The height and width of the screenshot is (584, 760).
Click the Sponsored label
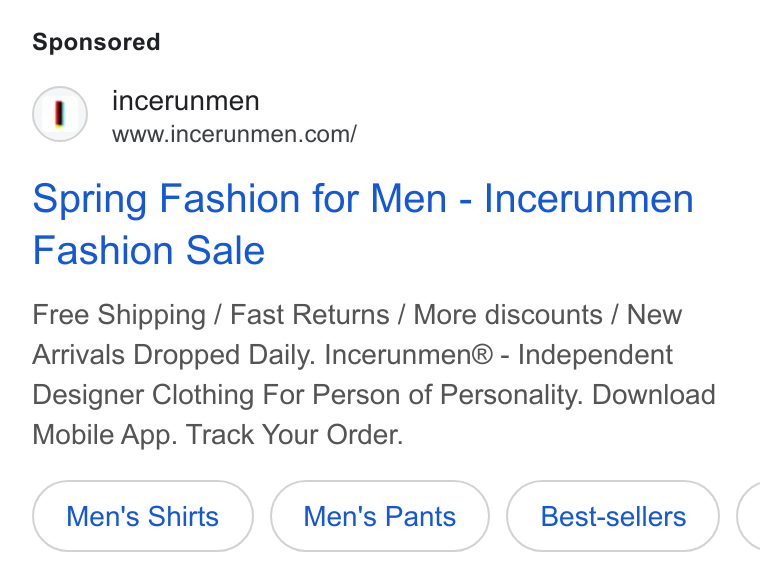click(x=96, y=42)
